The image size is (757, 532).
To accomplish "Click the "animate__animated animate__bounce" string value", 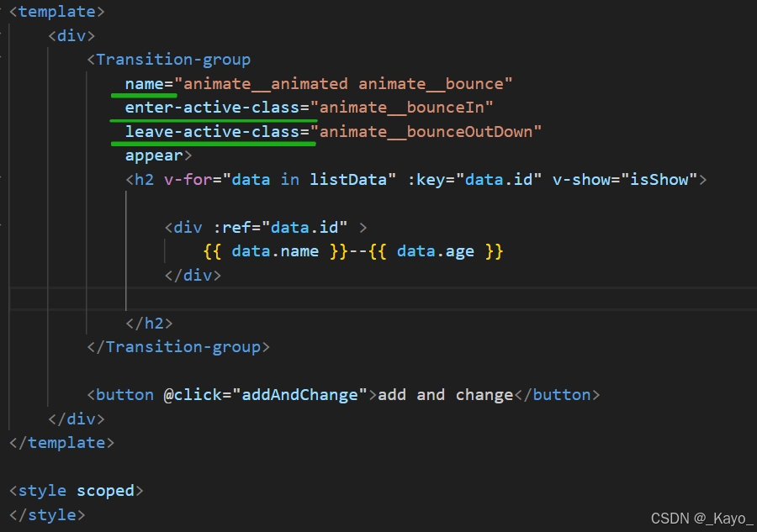I will 343,84.
